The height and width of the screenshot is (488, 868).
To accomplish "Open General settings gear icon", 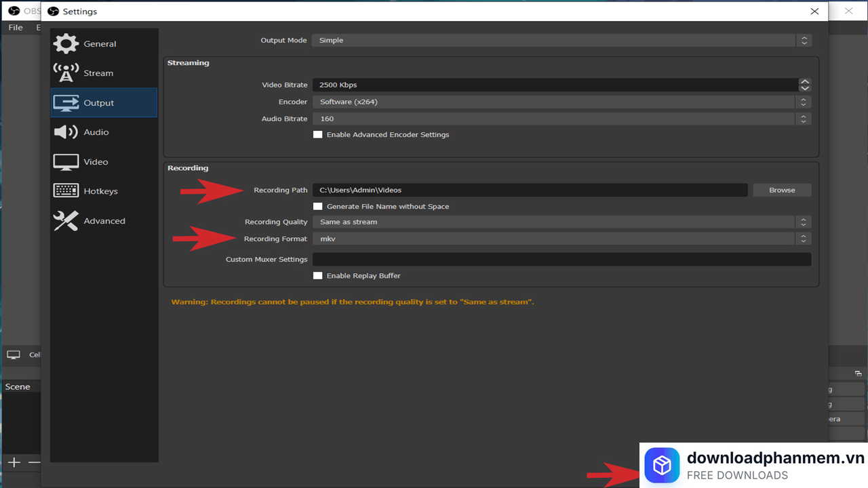I will pos(66,44).
